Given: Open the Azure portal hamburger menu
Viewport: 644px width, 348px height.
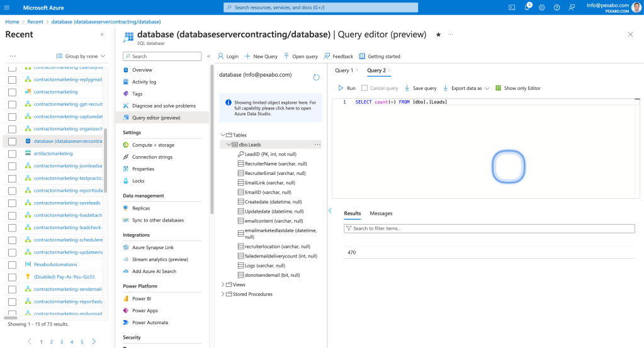Looking at the screenshot, I should (6, 8).
